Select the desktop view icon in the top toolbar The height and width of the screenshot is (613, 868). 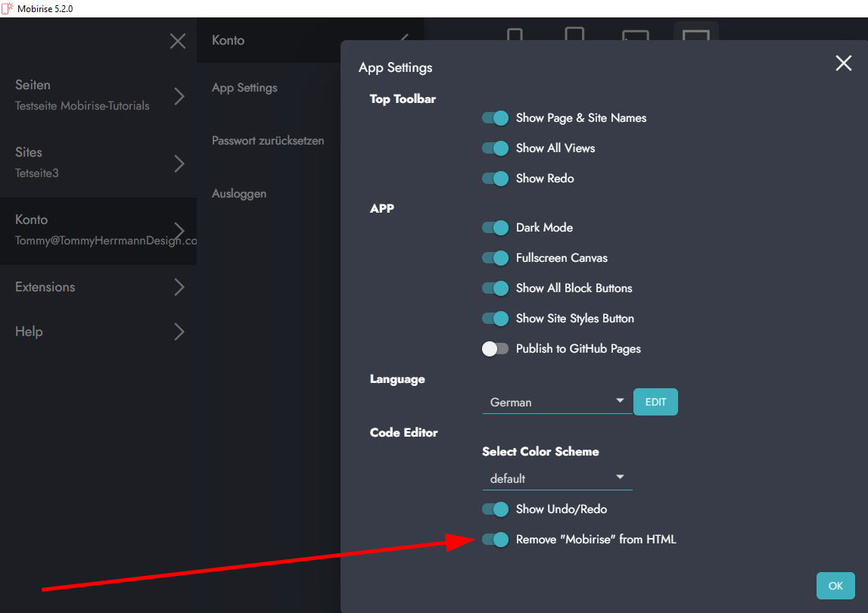click(x=695, y=36)
